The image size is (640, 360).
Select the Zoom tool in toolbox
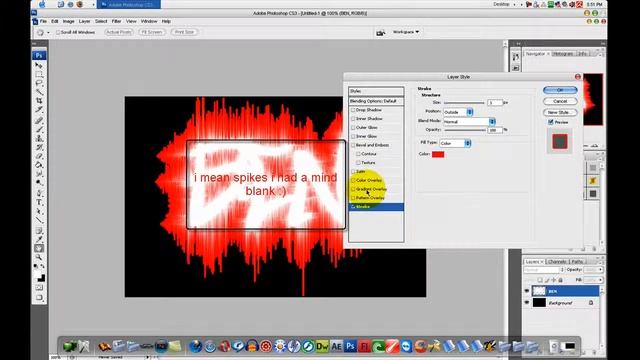click(39, 257)
